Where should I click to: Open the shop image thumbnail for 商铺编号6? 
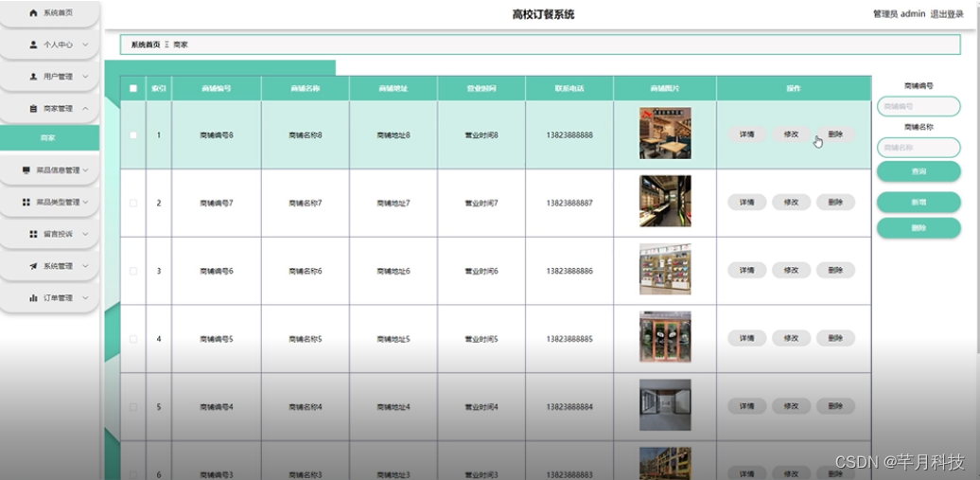click(665, 269)
